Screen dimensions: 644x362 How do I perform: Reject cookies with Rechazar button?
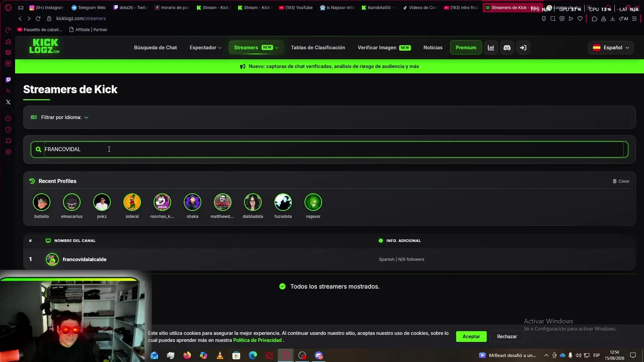pyautogui.click(x=507, y=336)
